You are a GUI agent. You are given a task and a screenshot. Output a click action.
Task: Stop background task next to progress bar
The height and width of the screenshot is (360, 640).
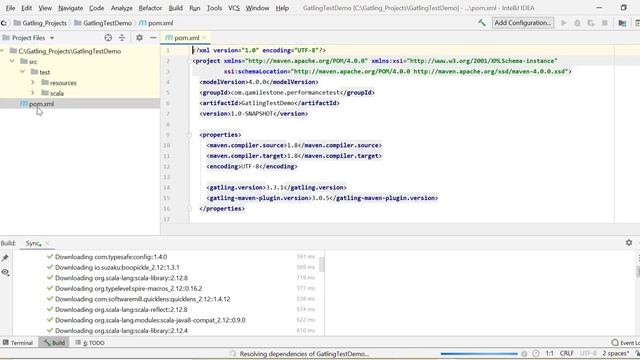coord(524,353)
